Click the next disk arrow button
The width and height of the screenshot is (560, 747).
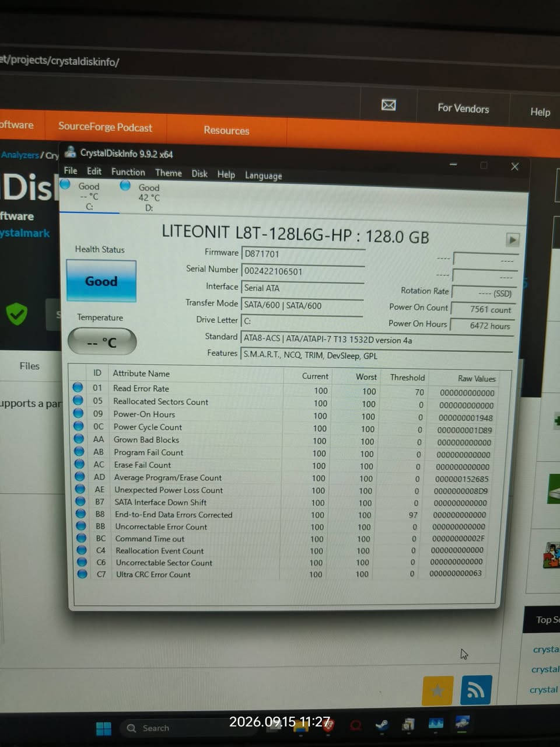(513, 239)
